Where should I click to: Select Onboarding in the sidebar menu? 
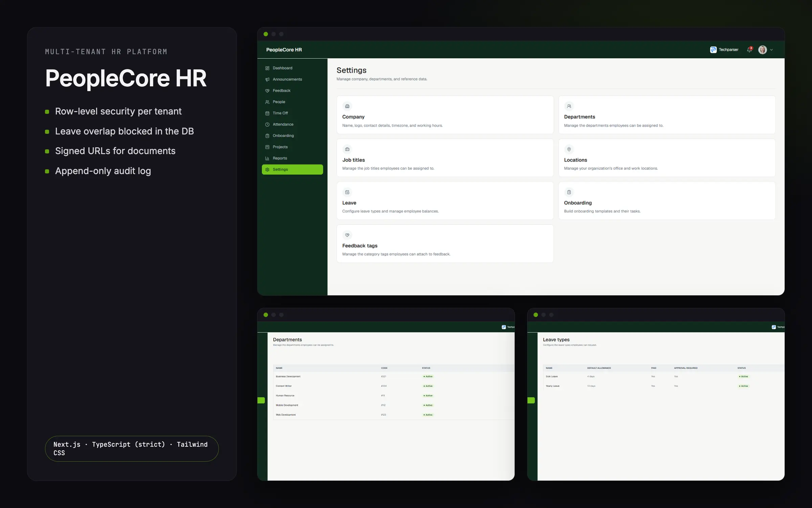click(292, 135)
